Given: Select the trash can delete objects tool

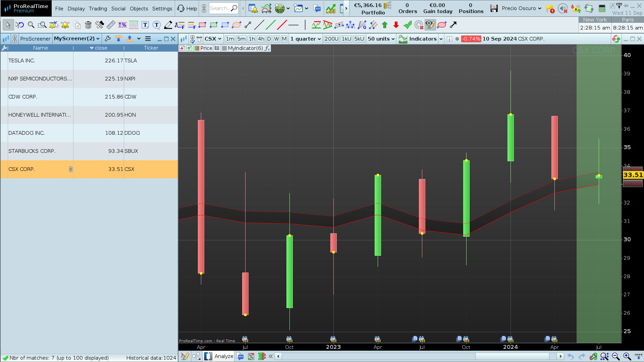Looking at the screenshot, I should (88, 25).
